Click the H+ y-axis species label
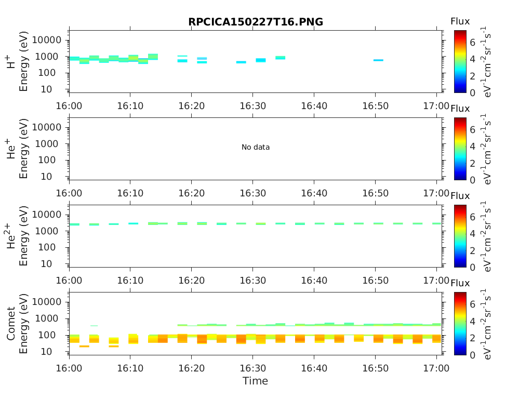 11,62
